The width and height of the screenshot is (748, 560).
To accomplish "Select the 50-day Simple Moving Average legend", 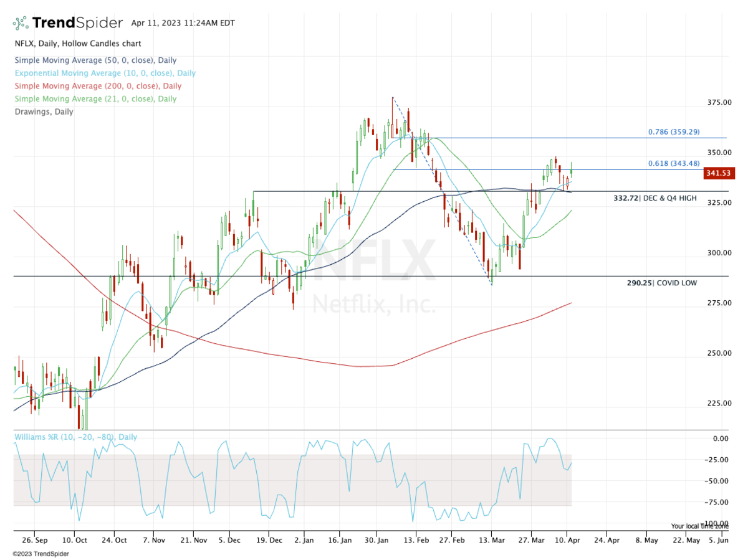I will click(95, 60).
